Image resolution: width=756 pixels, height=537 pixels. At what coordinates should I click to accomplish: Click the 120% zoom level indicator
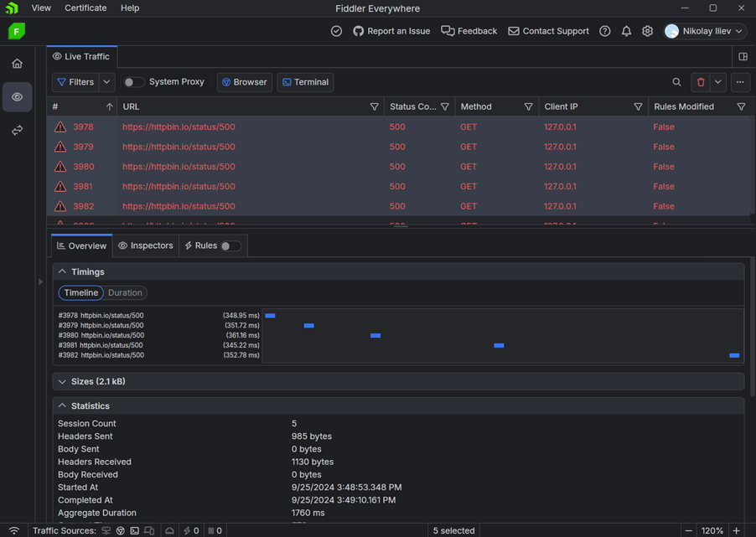[x=712, y=531]
